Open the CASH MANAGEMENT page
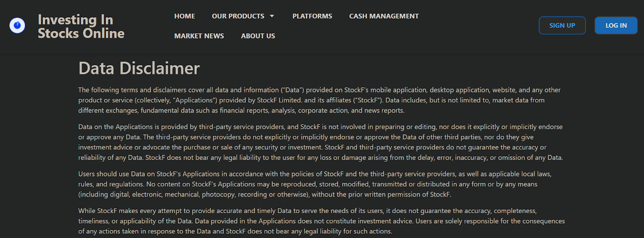 (384, 16)
